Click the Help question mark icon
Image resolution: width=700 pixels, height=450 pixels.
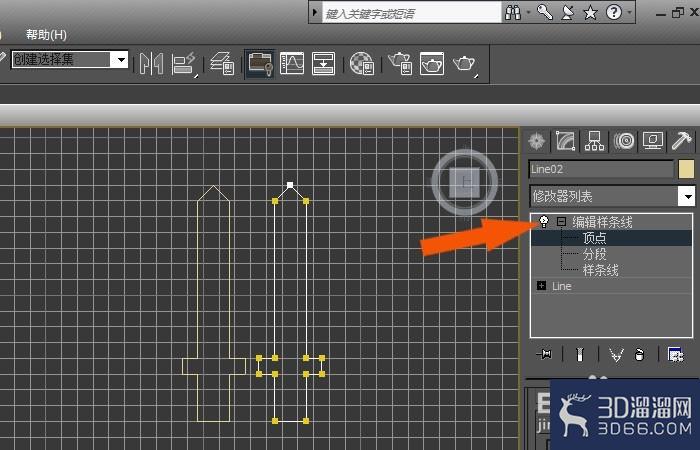614,12
